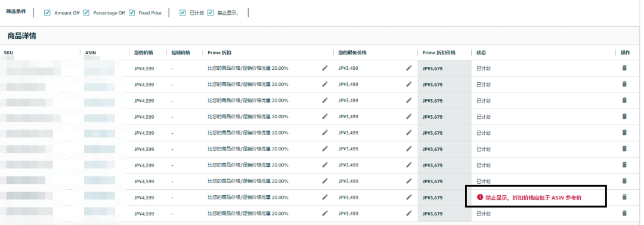Edit Prime discount pencil in first row
Screen dimensions: 644x225
point(325,68)
